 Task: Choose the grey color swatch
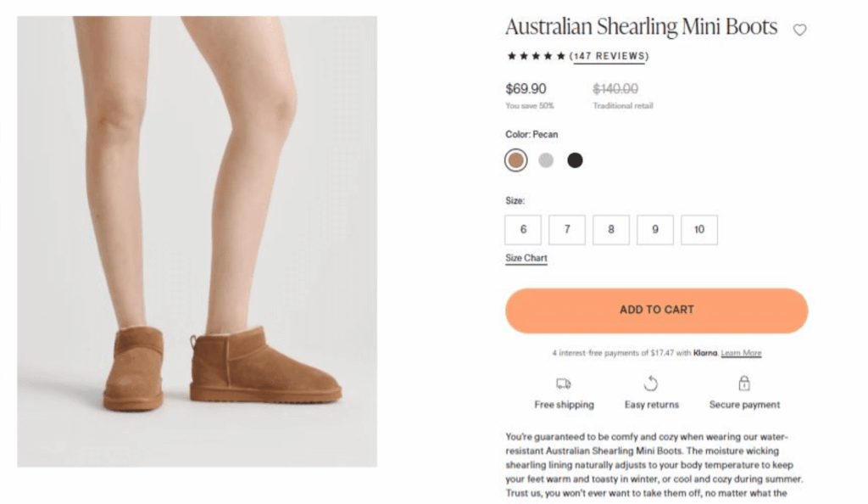(x=546, y=160)
